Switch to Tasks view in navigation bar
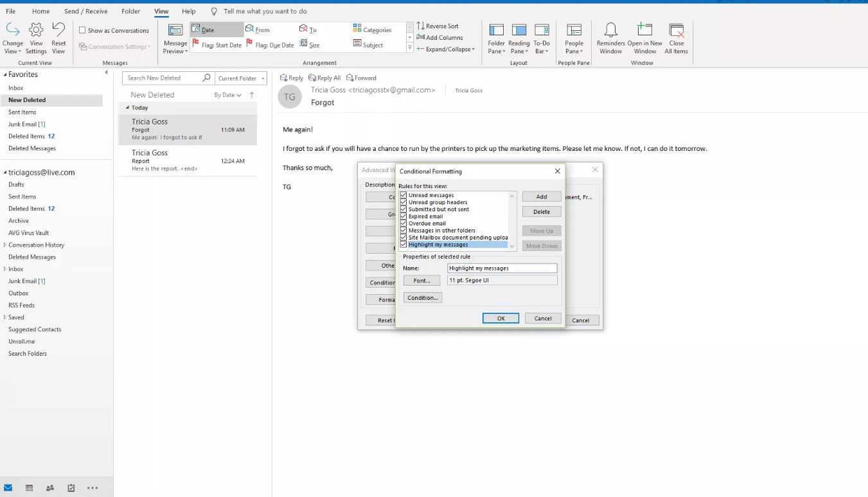Viewport: 868px width, 497px height. click(71, 488)
